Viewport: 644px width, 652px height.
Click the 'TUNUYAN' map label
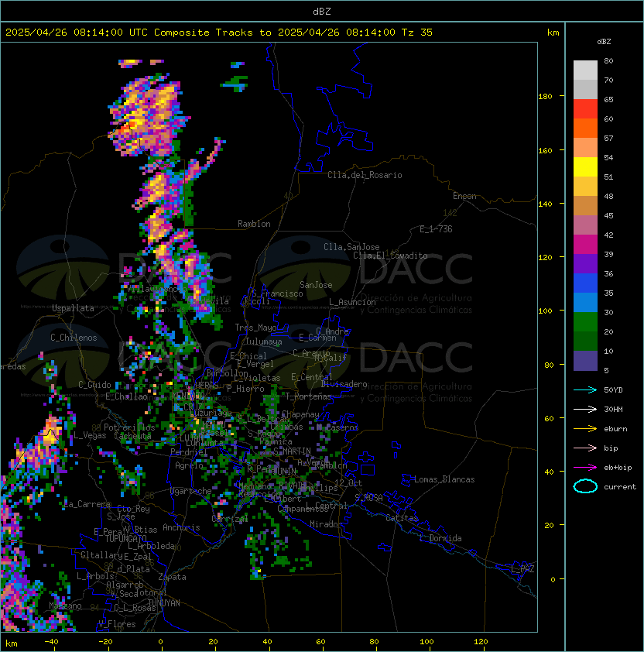click(x=164, y=603)
